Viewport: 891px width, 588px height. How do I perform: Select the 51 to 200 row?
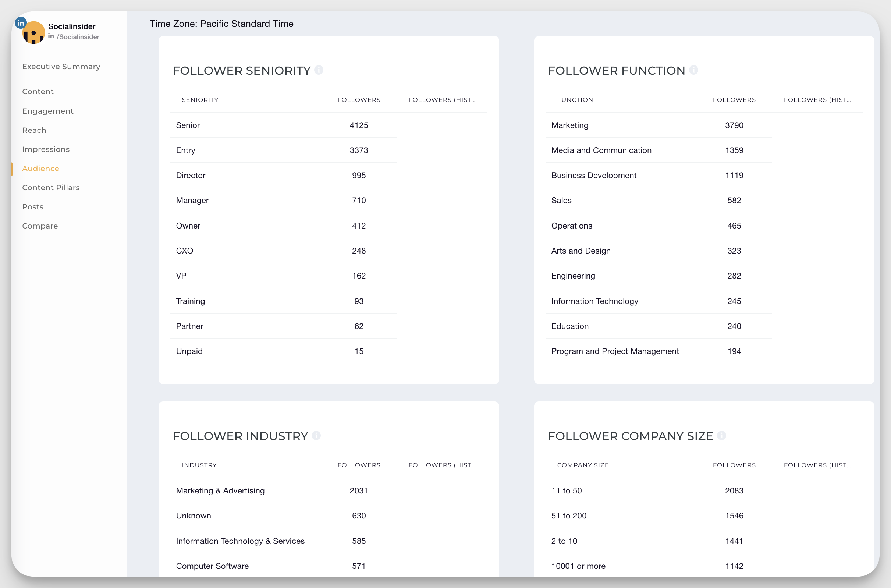659,516
